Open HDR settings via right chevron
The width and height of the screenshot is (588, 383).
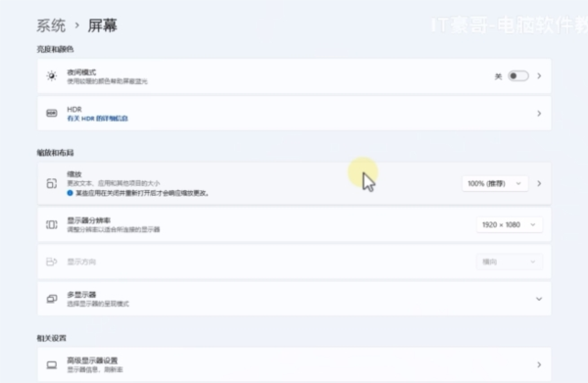coord(539,114)
